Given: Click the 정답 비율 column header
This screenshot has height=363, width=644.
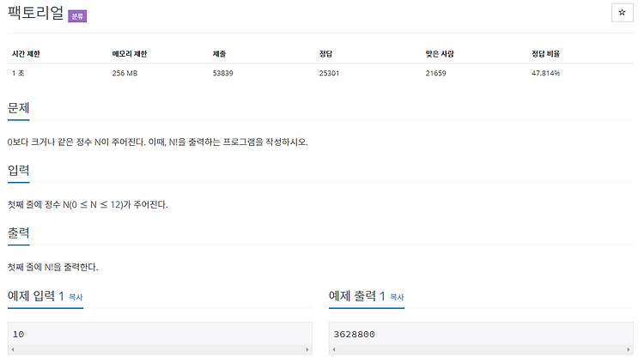Looking at the screenshot, I should [x=546, y=54].
